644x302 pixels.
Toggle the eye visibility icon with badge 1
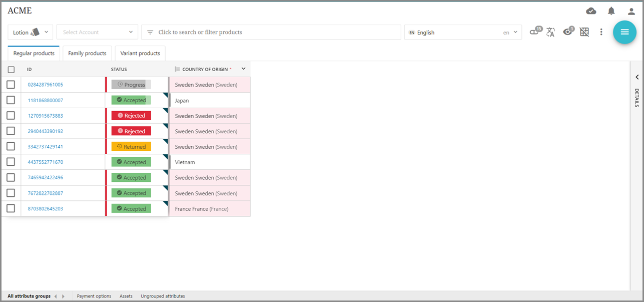click(x=567, y=32)
